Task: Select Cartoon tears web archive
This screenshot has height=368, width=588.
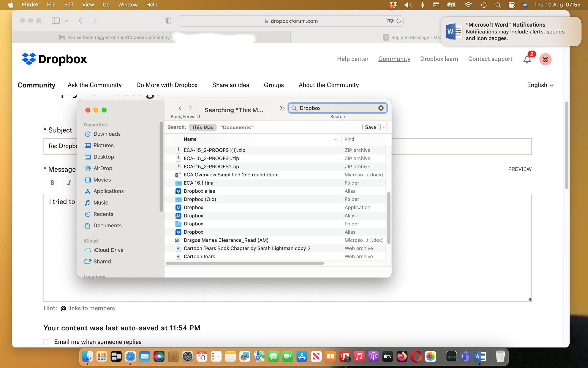Action: tap(275, 257)
